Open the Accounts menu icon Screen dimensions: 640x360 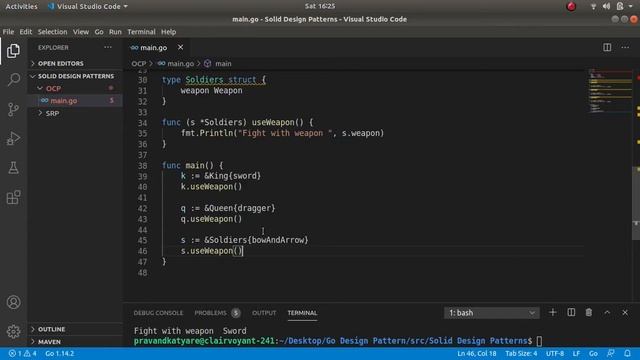point(13,302)
